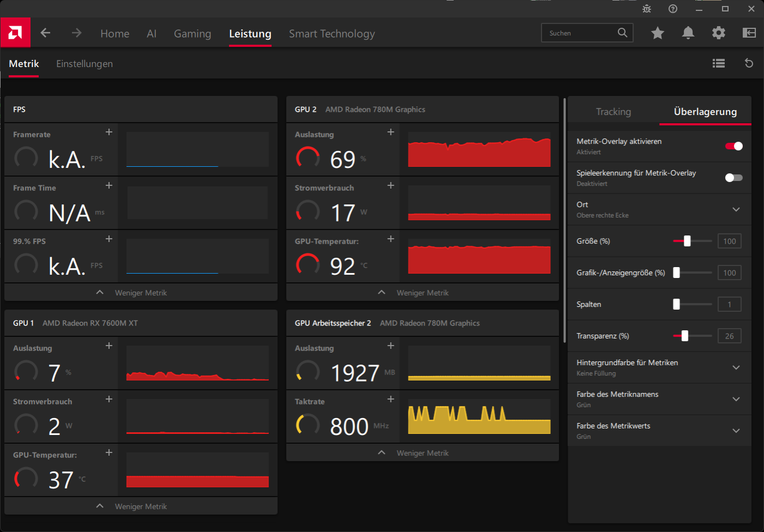Click the bug report icon
The image size is (764, 532).
[647, 9]
